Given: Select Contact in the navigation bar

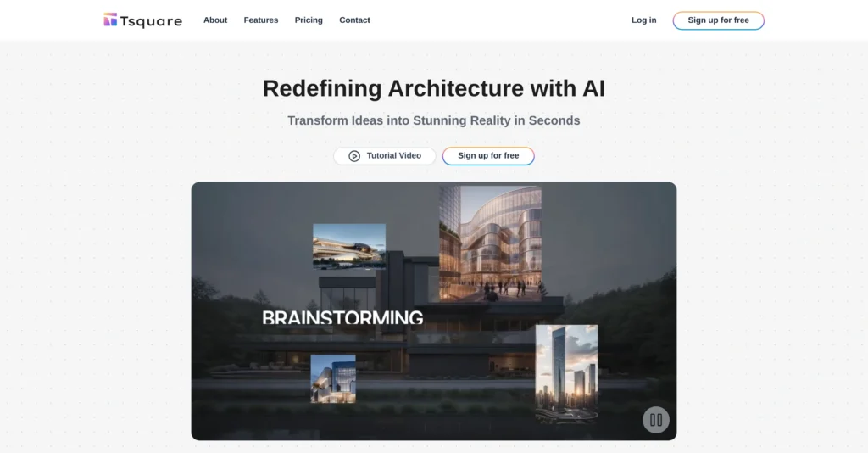Looking at the screenshot, I should (x=354, y=20).
